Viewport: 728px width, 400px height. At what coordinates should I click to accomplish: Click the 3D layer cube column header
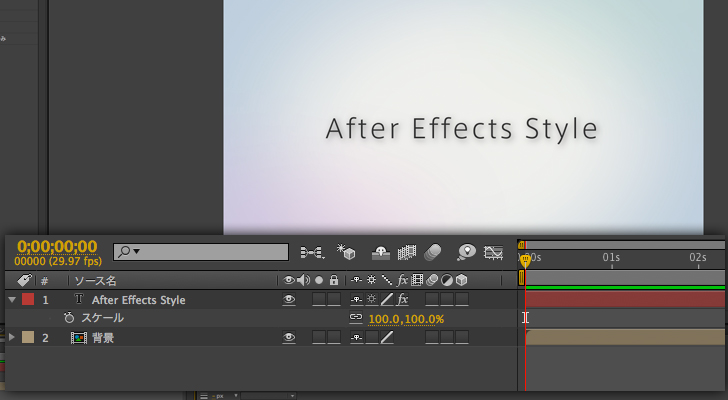point(461,280)
